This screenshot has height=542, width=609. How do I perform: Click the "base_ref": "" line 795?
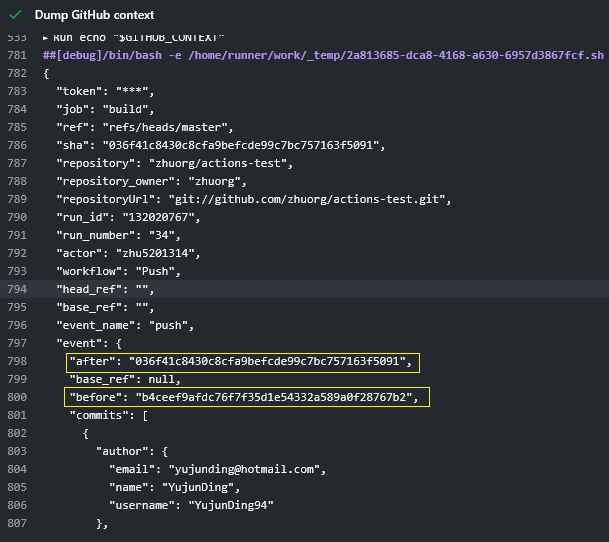105,307
